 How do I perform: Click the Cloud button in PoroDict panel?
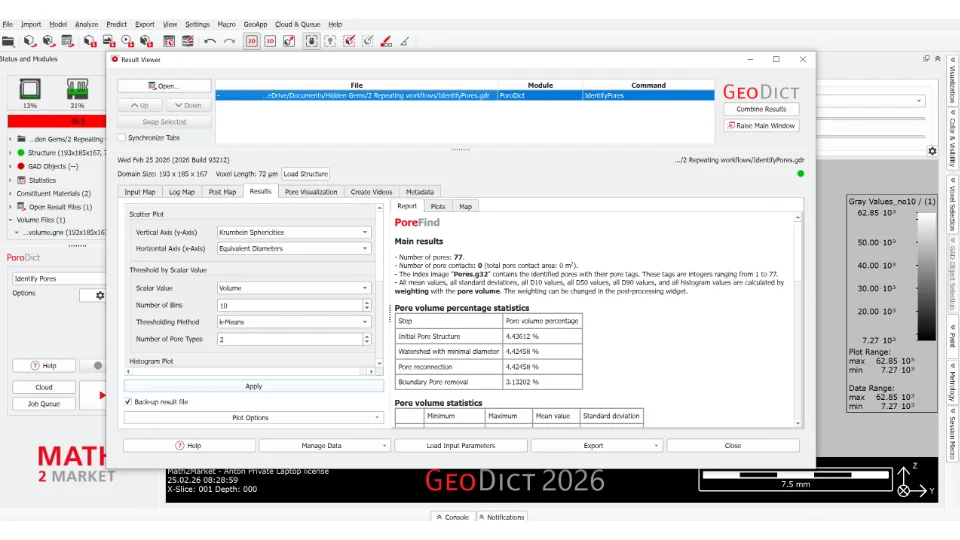coord(44,388)
